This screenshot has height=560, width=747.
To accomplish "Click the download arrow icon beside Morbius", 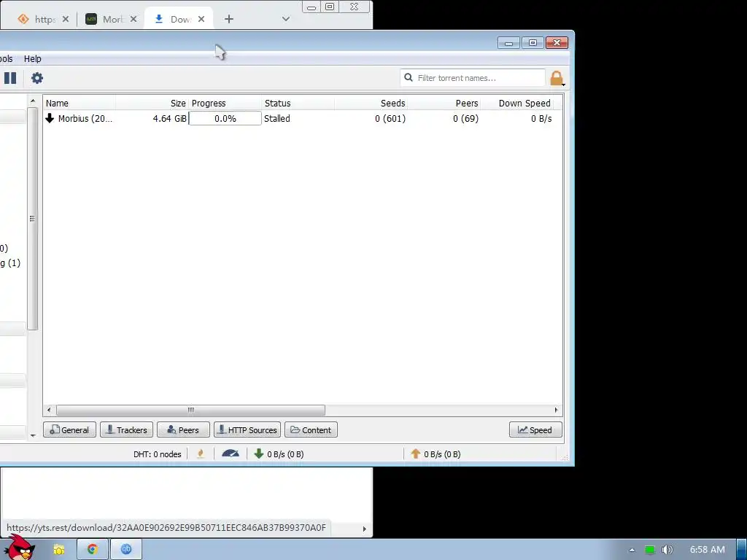I will point(50,118).
